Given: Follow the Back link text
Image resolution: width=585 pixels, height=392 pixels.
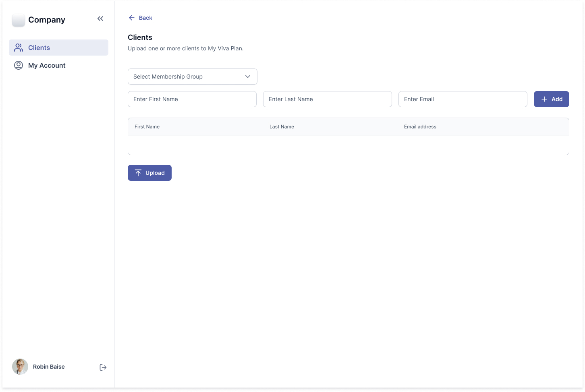Looking at the screenshot, I should tap(145, 18).
